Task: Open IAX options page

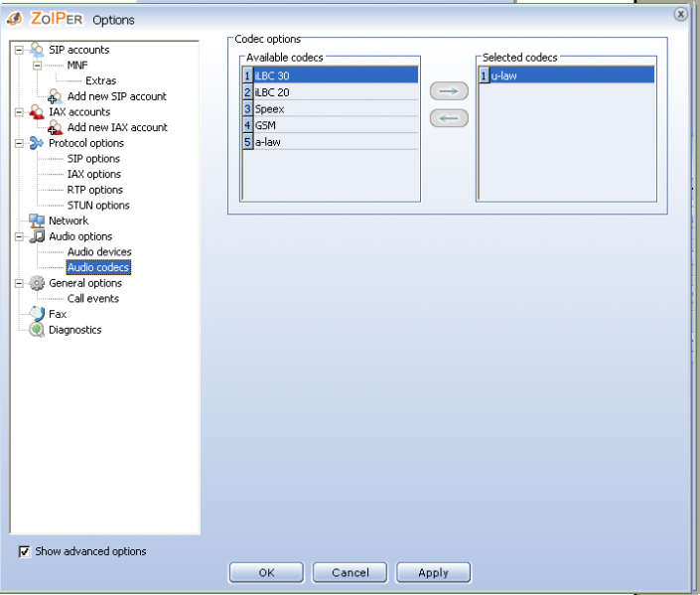Action: click(93, 174)
